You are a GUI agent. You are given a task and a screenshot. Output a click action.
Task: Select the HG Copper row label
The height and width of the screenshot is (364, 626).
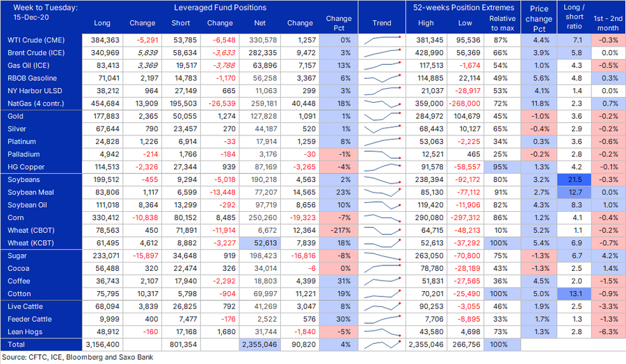tap(26, 167)
